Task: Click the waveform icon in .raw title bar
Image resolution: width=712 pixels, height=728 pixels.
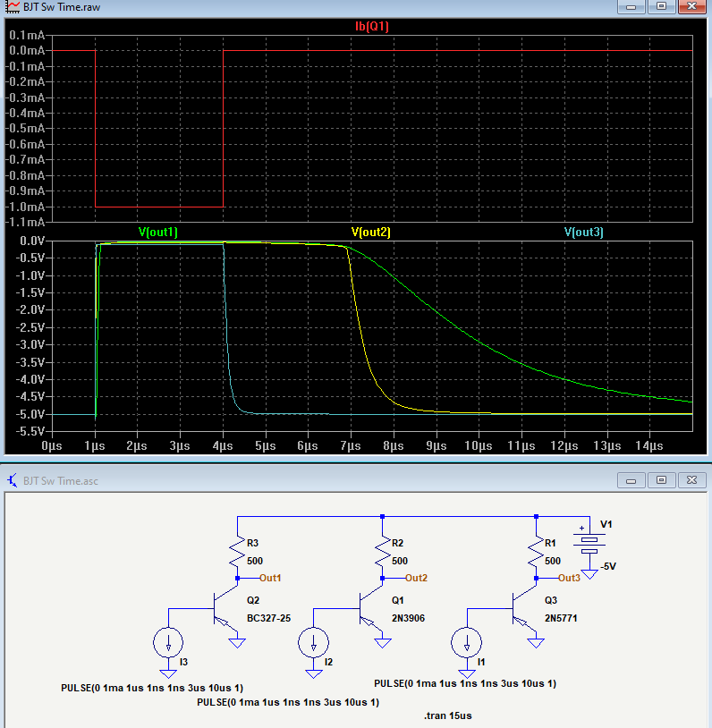Action: tap(13, 7)
